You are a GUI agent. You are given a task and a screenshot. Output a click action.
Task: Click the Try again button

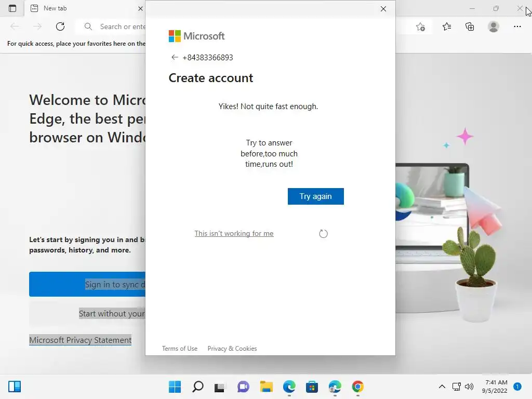pyautogui.click(x=315, y=196)
